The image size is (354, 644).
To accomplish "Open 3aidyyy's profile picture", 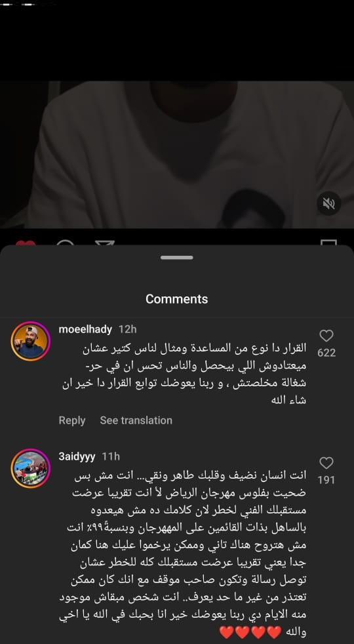I will [31, 469].
